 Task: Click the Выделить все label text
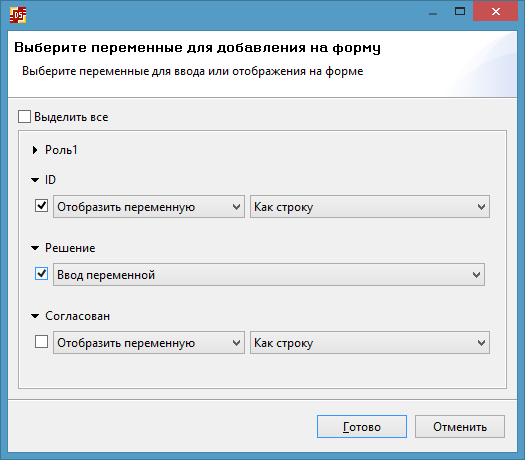click(x=71, y=117)
